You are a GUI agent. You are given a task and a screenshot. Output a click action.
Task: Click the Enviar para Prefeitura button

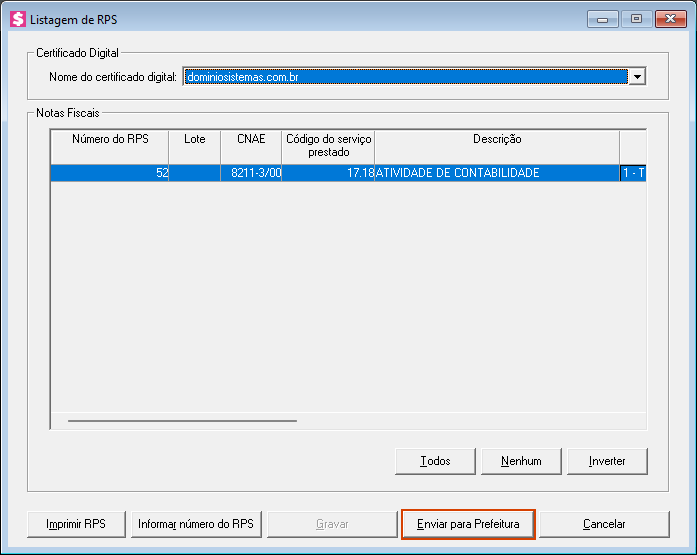click(x=468, y=524)
